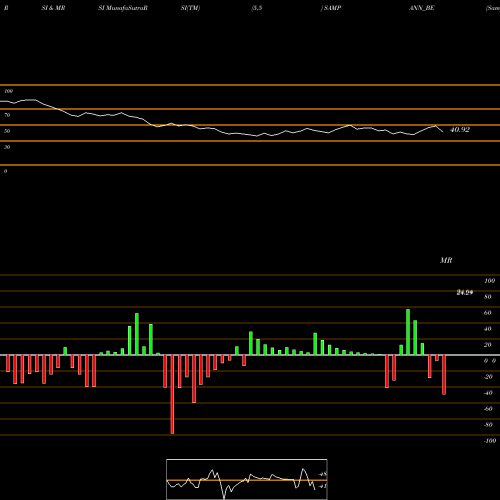
Task: Click the MR axis label -80
Action: pyautogui.click(x=488, y=425)
